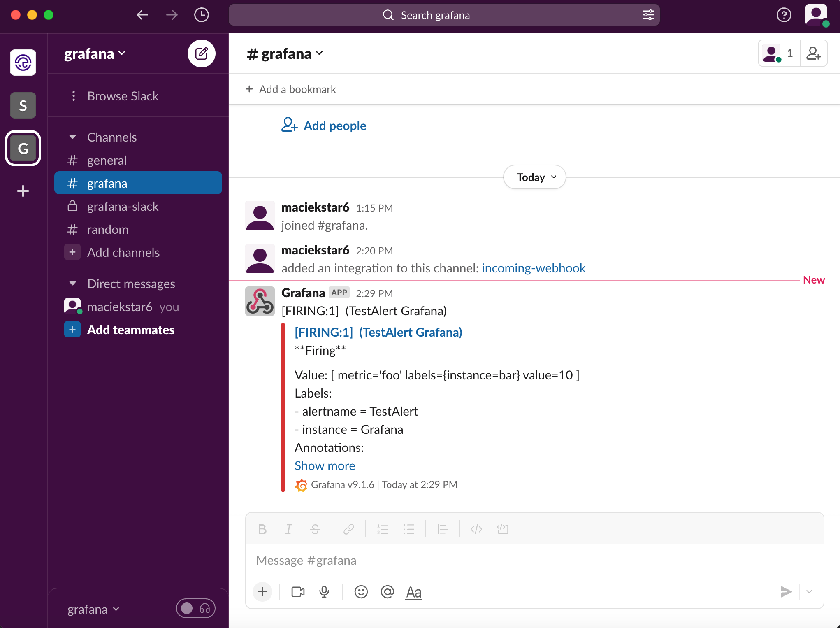Click the Grafana v9.1.6 footer icon
The height and width of the screenshot is (628, 840).
301,485
